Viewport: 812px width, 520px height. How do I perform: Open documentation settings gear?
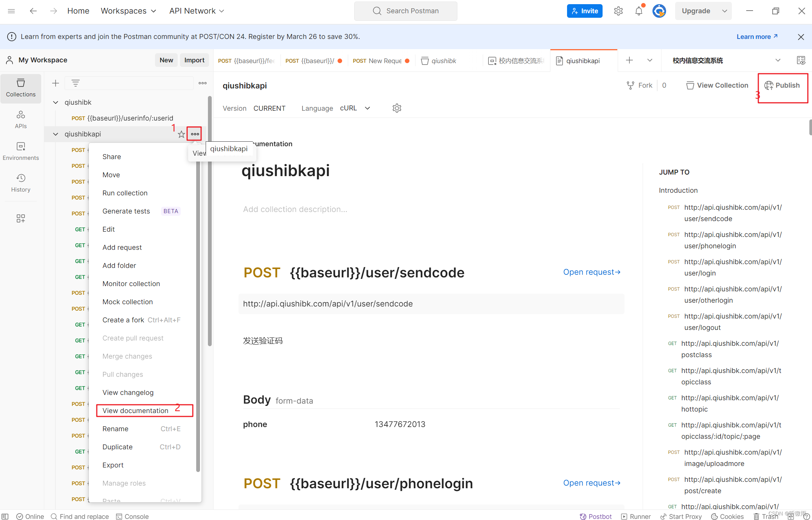click(x=397, y=108)
